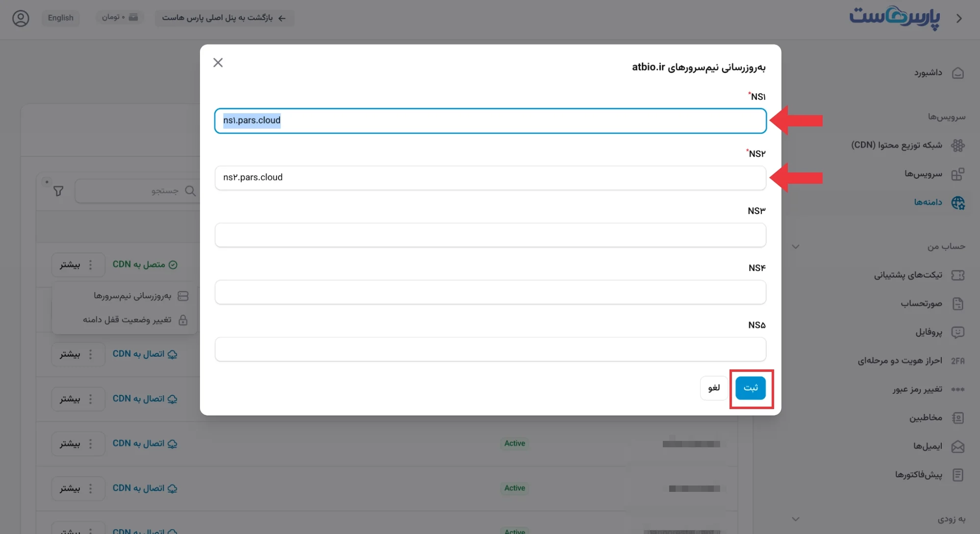Click the open envelope emails icon
The width and height of the screenshot is (980, 534).
958,446
